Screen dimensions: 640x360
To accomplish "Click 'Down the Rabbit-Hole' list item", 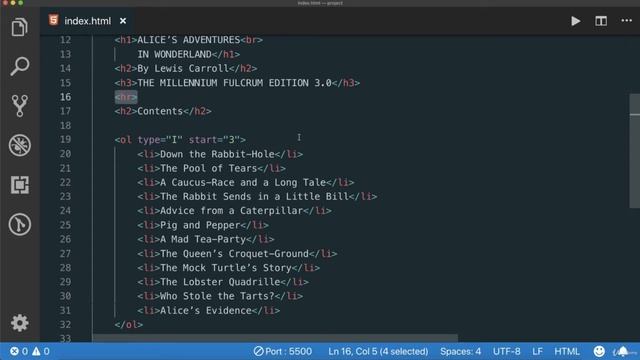I will 217,154.
